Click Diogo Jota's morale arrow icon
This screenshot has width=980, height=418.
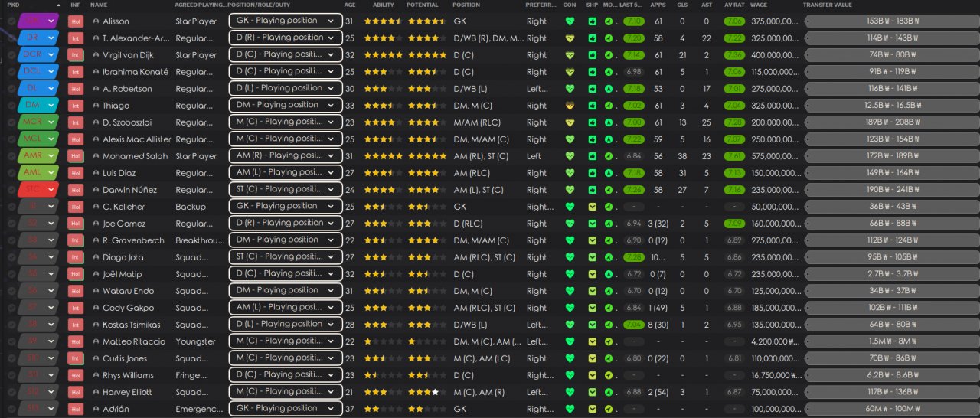(608, 257)
